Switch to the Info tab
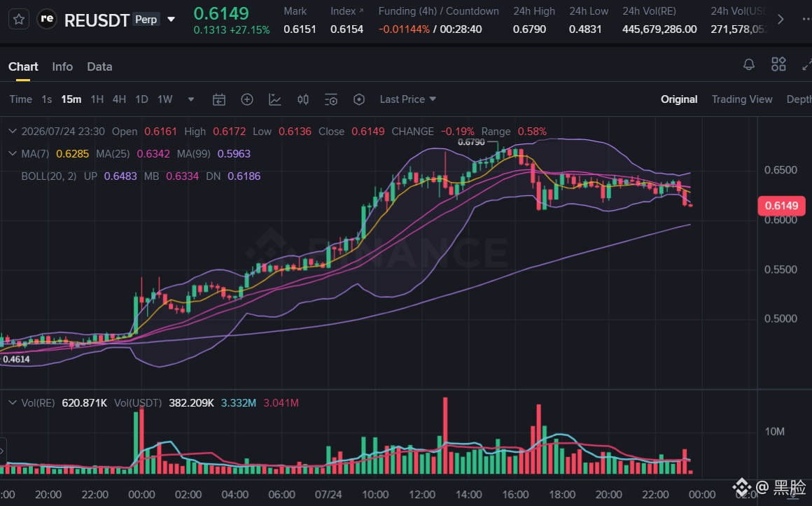 62,66
